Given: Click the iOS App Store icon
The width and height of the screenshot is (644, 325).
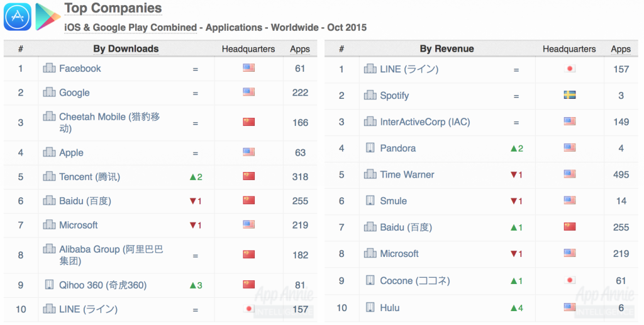Looking at the screenshot, I should (18, 17).
